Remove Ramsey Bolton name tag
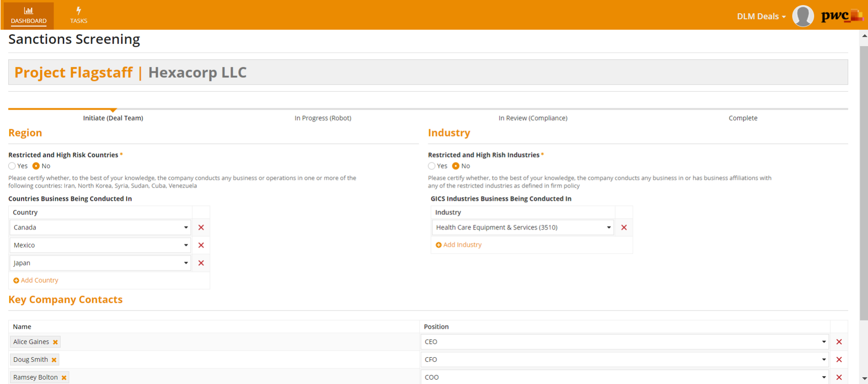Image resolution: width=868 pixels, height=384 pixels. click(64, 378)
